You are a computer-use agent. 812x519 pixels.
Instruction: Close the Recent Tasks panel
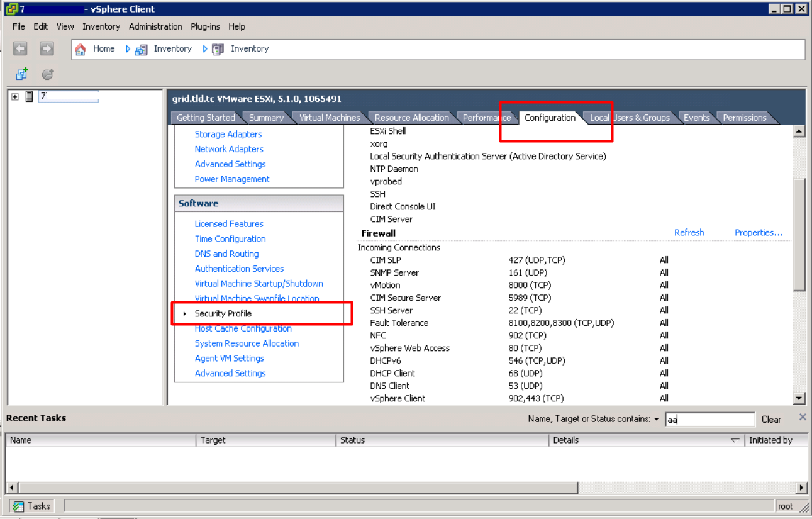[802, 417]
